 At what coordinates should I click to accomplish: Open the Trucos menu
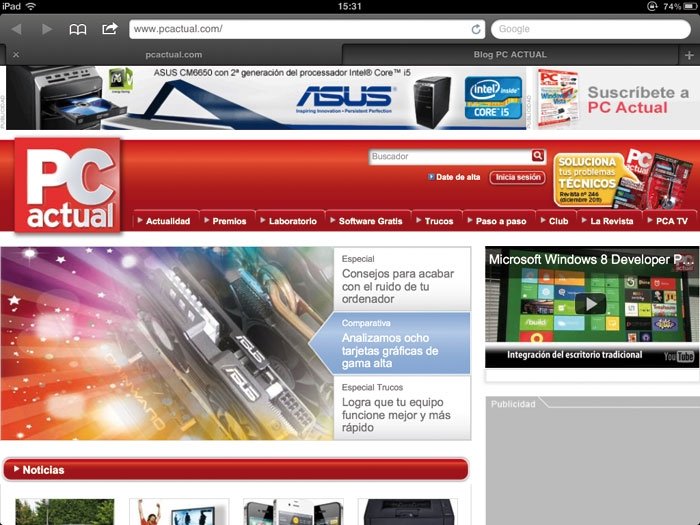437,221
